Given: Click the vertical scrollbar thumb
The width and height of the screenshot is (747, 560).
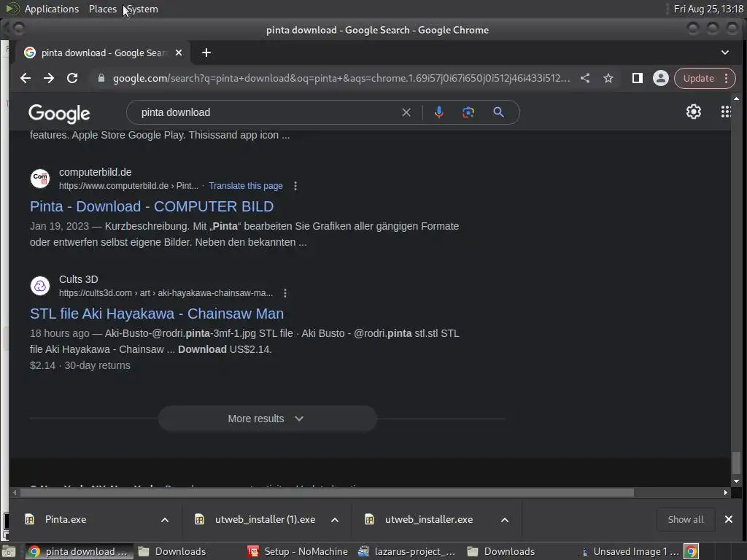Looking at the screenshot, I should click(736, 463).
